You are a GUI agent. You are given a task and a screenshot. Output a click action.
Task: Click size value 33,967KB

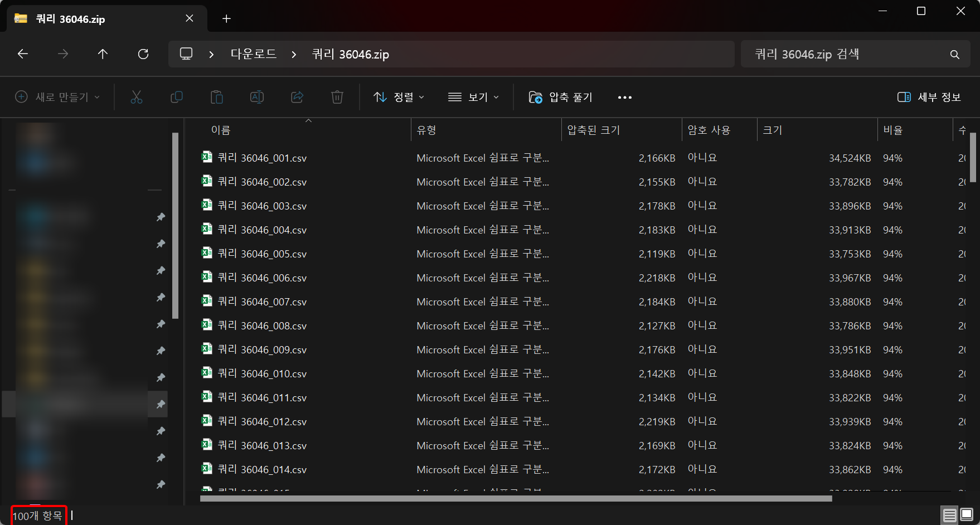coord(850,278)
